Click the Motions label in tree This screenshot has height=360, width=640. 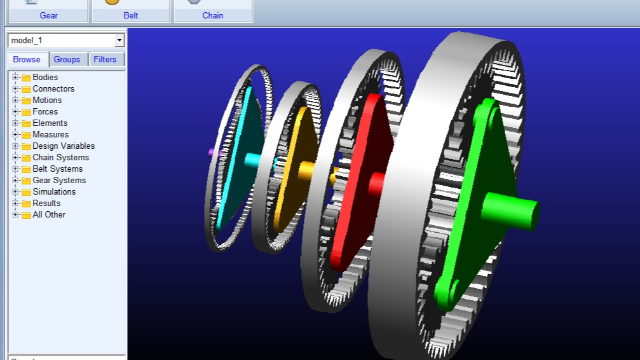pyautogui.click(x=47, y=100)
